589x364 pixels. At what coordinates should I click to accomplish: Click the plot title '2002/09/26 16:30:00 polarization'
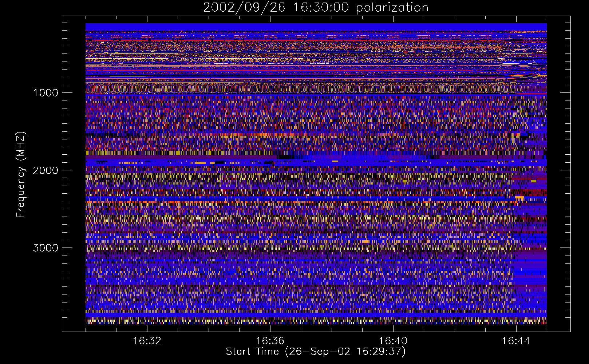point(316,8)
